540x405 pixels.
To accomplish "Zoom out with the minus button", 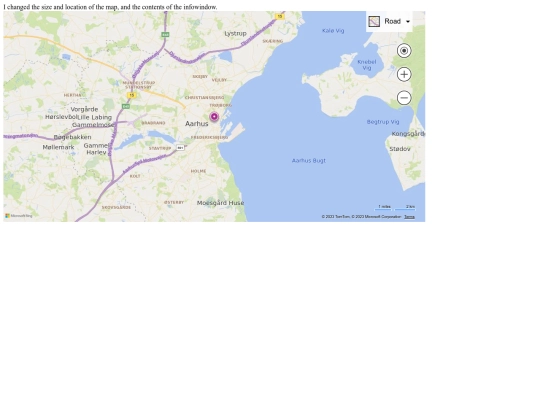I will pos(404,98).
